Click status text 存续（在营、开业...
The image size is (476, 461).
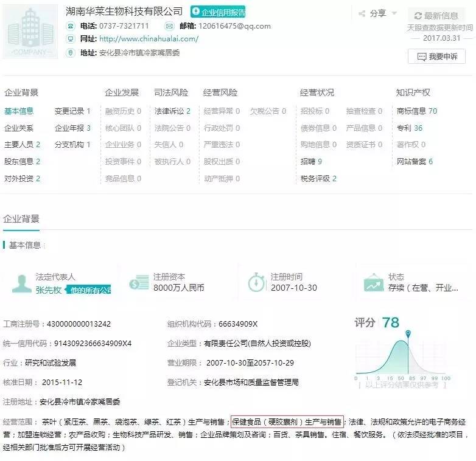[x=423, y=288]
